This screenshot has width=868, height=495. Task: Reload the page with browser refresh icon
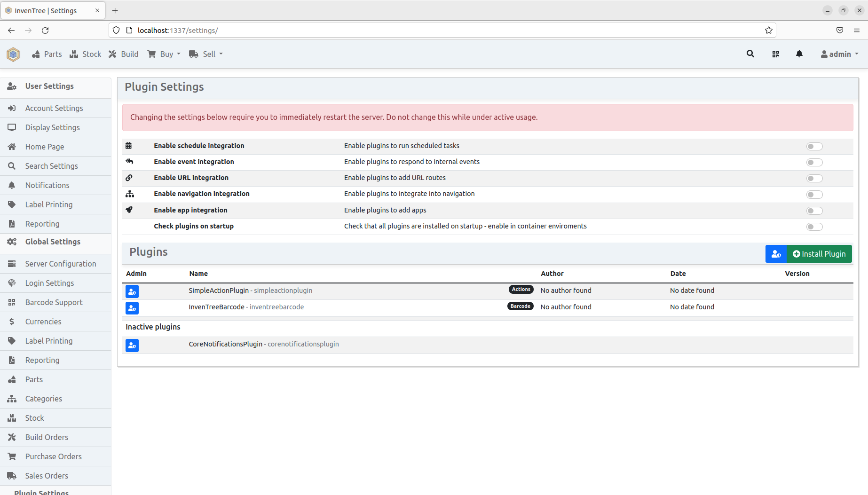click(x=45, y=31)
